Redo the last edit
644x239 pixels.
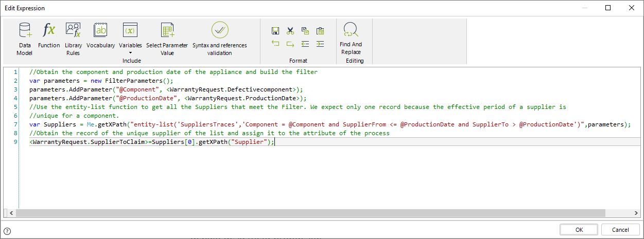[290, 44]
